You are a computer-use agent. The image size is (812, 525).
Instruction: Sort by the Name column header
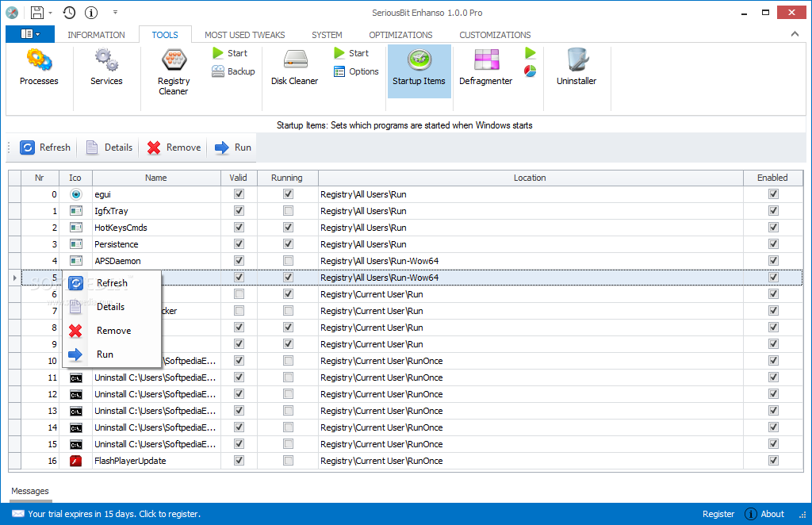tap(156, 178)
